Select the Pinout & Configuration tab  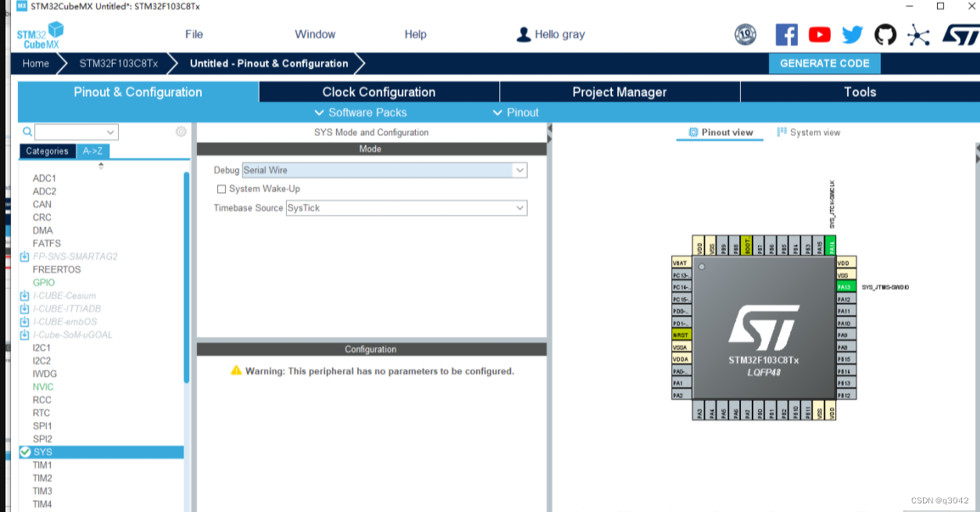click(x=138, y=92)
